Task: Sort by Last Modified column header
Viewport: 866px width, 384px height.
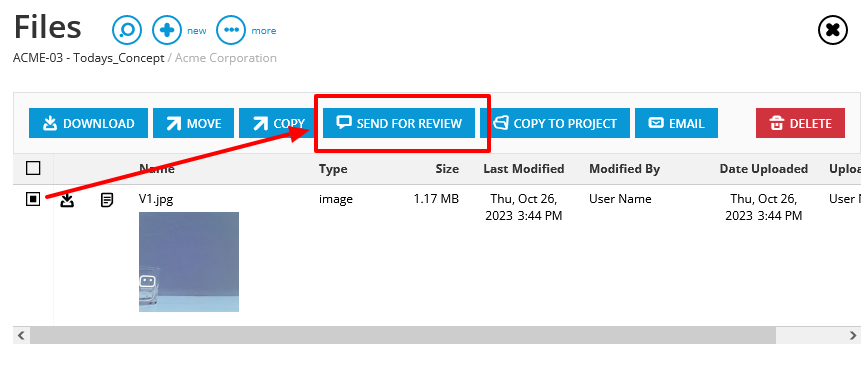Action: (524, 169)
